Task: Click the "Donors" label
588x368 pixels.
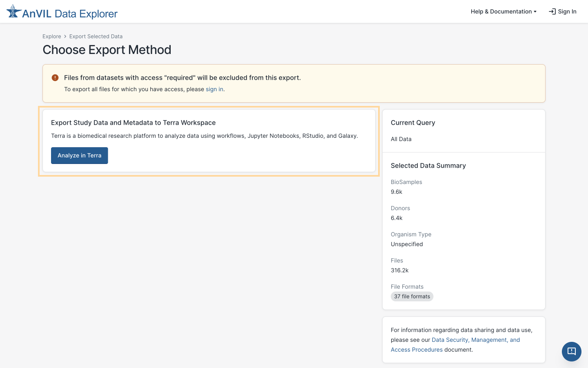Action: 400,208
